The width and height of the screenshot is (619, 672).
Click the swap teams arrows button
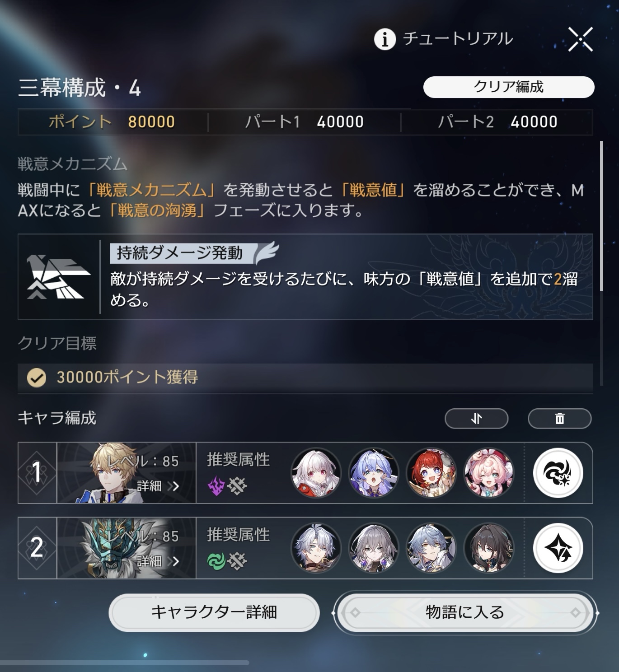coord(477,419)
